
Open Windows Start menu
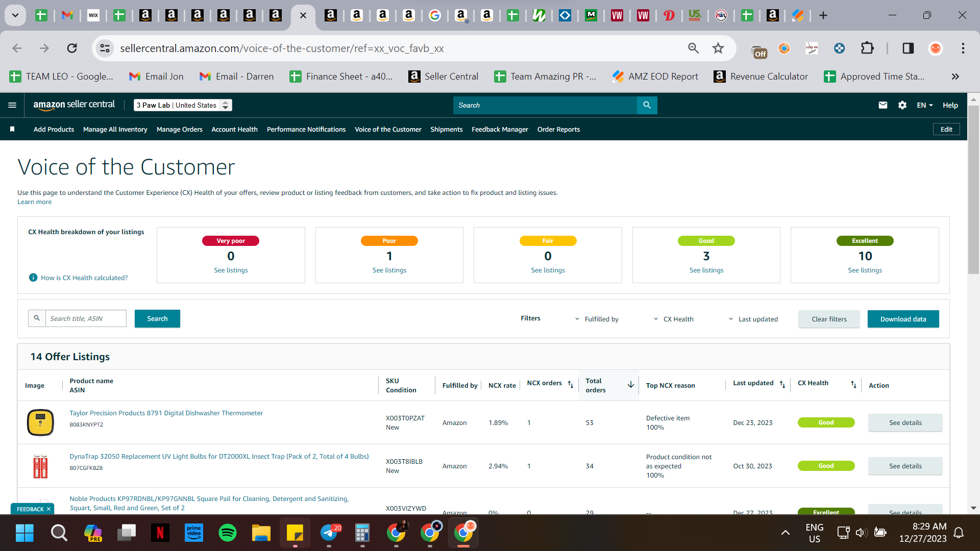click(x=24, y=533)
